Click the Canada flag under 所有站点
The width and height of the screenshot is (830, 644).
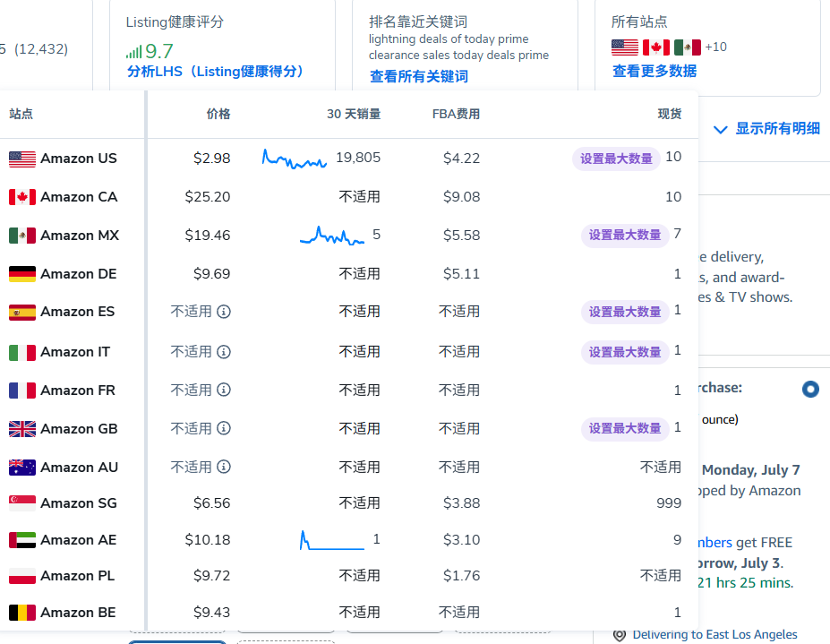[x=656, y=47]
